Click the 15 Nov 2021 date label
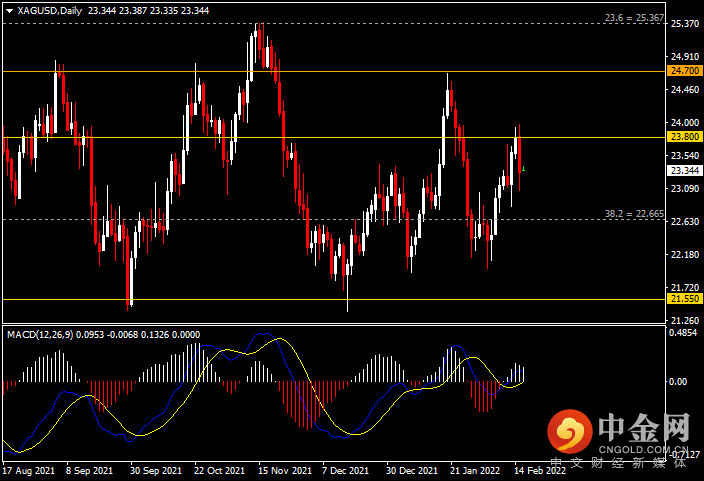 285,471
